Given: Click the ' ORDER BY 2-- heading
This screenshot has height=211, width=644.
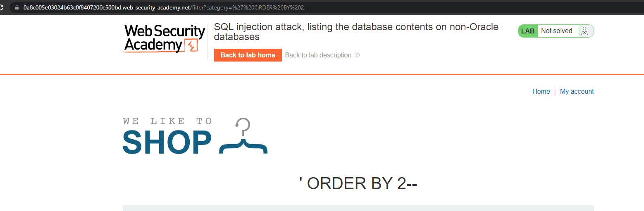Looking at the screenshot, I should 358,184.
